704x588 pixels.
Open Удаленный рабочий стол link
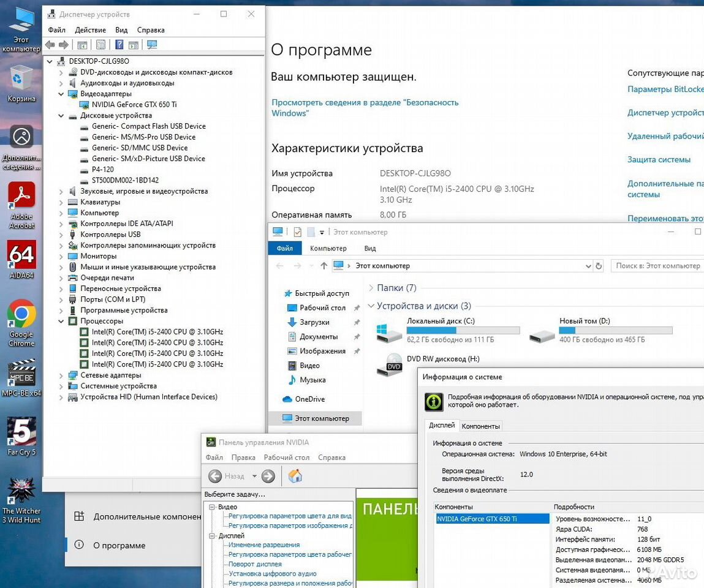click(665, 136)
